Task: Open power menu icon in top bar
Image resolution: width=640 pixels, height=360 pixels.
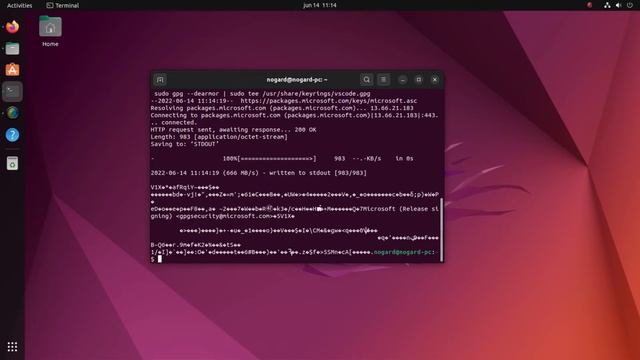Action: click(630, 5)
